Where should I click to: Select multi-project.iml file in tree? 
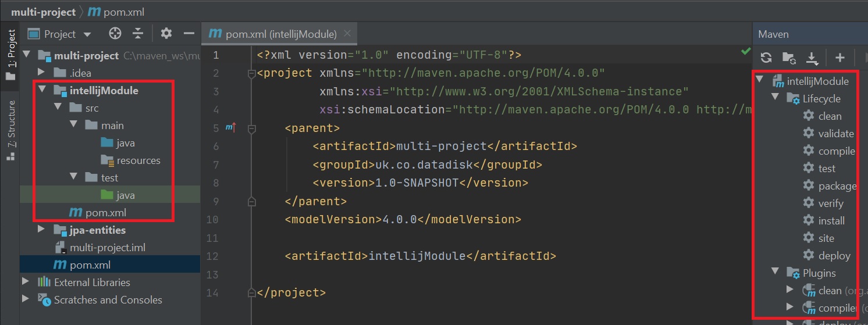(x=107, y=248)
